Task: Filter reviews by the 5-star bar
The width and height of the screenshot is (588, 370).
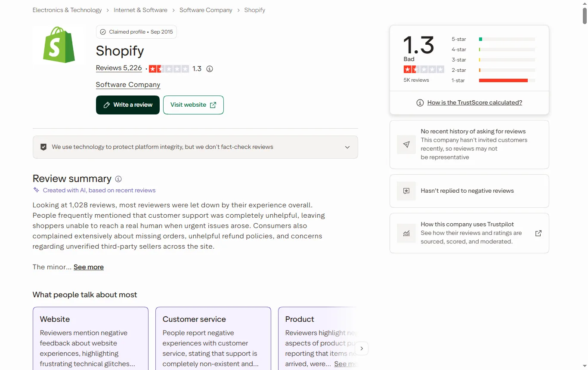Action: (493, 39)
